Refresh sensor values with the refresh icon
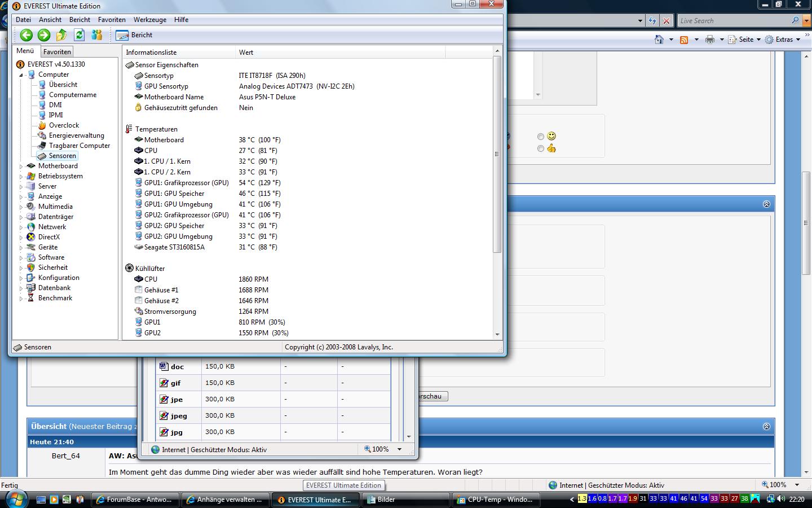 pos(79,35)
